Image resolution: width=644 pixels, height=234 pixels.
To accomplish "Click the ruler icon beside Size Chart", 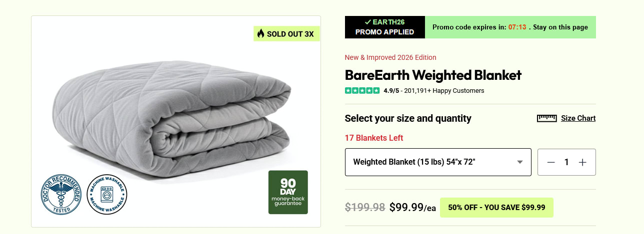I will (546, 118).
